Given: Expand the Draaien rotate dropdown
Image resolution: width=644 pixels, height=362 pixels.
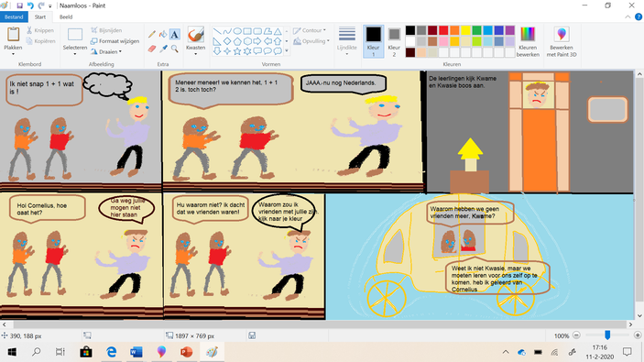Looking at the screenshot, I should click(x=106, y=51).
